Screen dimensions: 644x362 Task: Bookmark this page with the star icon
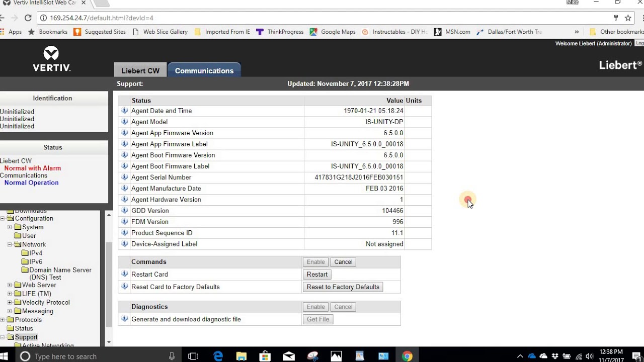pyautogui.click(x=628, y=18)
